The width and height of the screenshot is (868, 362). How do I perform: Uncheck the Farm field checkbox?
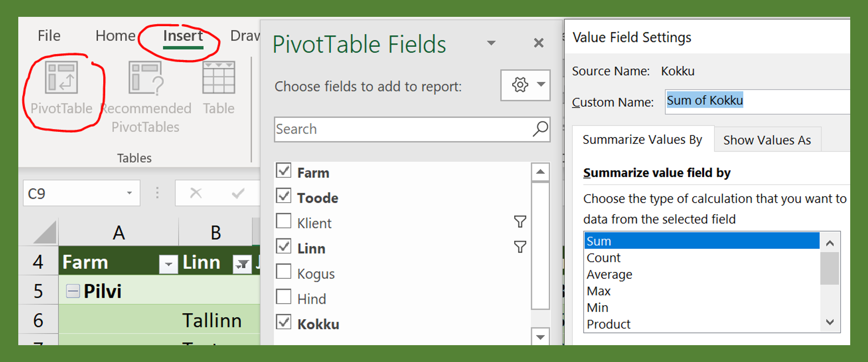click(284, 171)
